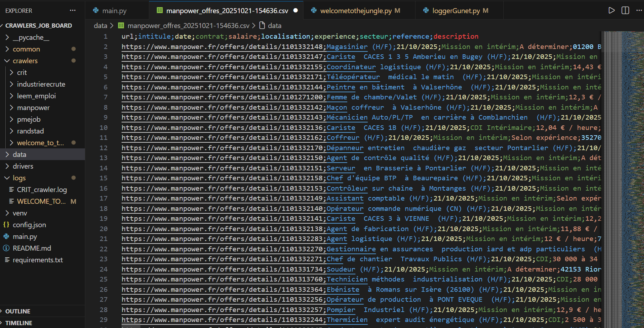
Task: Click breadcrumb CSV file icon
Action: (121, 26)
